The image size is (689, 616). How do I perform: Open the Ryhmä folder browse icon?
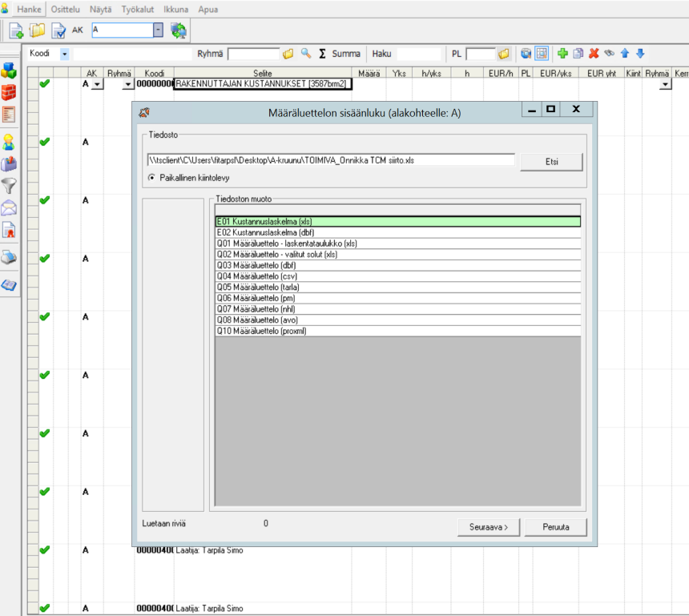[x=288, y=54]
